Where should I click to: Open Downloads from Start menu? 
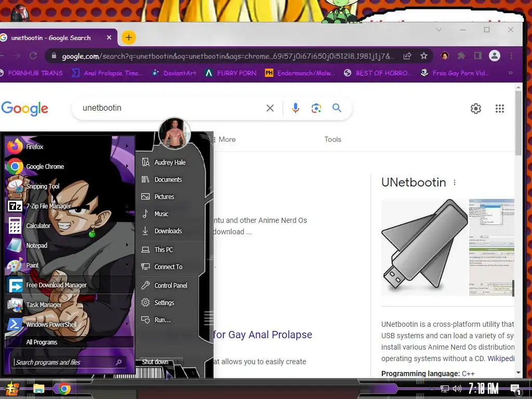point(168,231)
